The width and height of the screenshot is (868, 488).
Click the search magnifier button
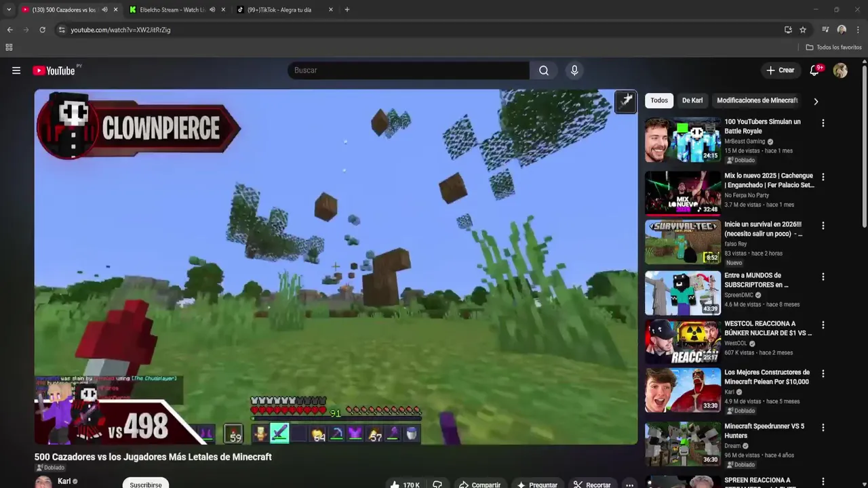coord(544,70)
